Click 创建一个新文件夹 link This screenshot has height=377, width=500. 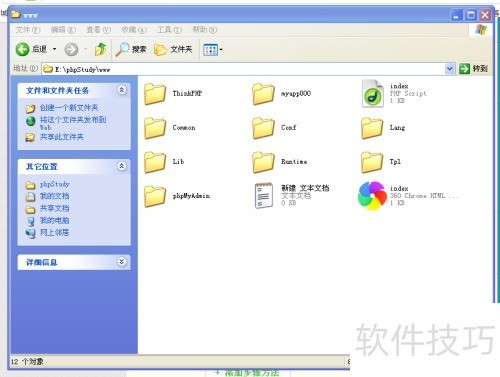[69, 108]
